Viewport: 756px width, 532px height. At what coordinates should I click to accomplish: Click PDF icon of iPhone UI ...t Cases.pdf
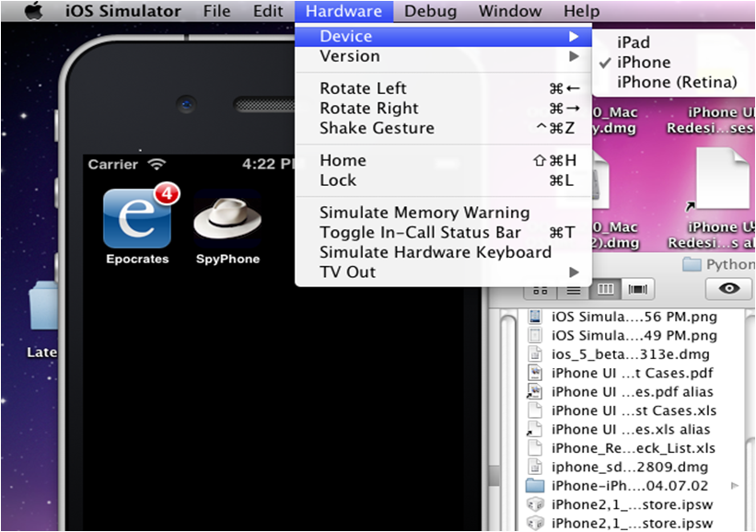coord(535,373)
